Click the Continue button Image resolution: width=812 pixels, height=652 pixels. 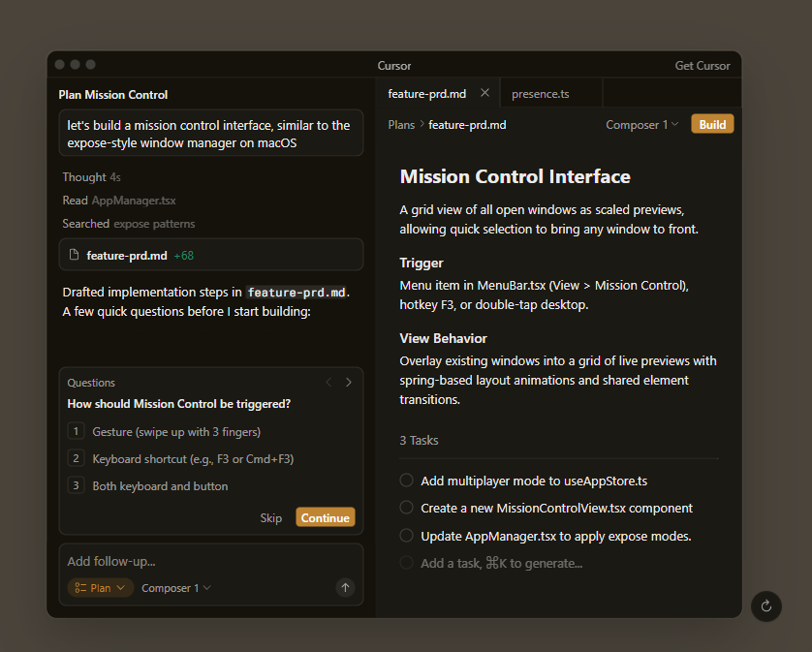click(x=325, y=518)
